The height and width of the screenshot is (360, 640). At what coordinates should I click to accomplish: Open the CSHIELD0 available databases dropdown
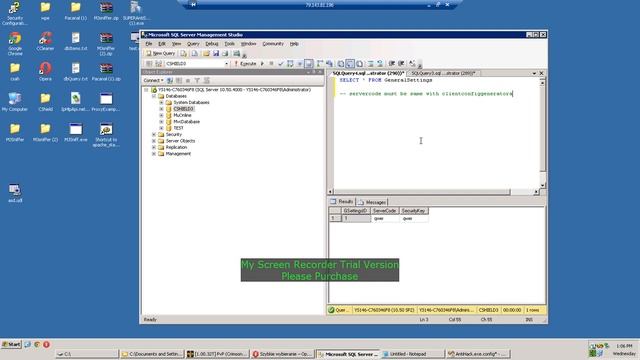tap(227, 64)
